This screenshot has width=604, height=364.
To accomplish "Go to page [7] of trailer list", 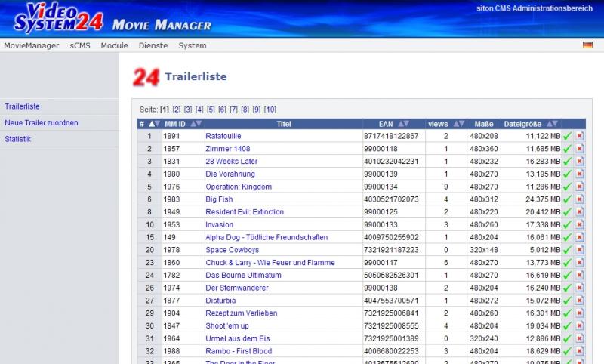I will (234, 110).
